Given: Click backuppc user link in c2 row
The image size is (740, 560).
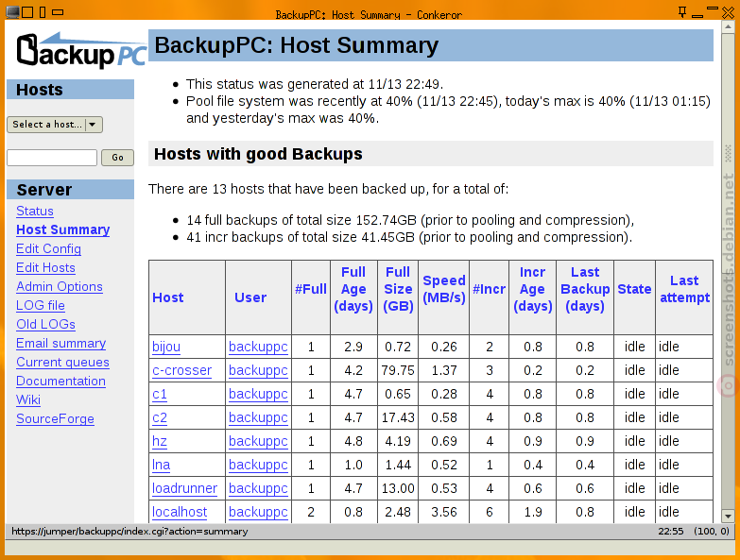Looking at the screenshot, I should point(258,417).
